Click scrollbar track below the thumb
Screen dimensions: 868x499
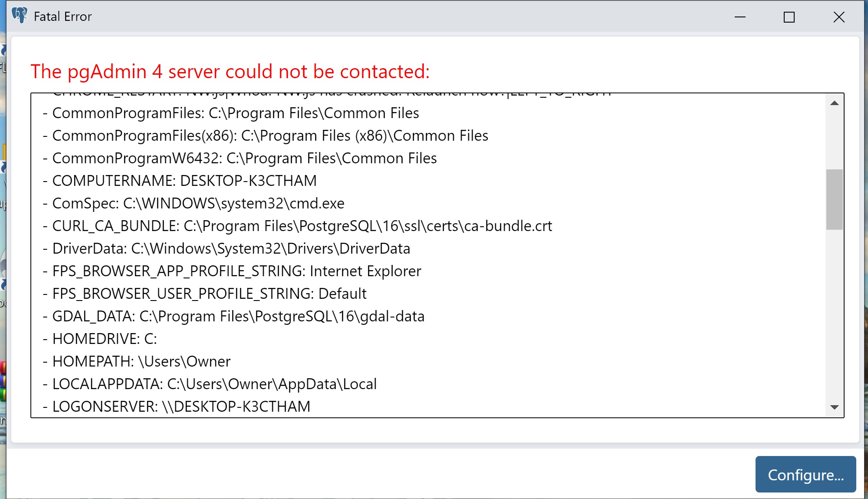coord(834,317)
